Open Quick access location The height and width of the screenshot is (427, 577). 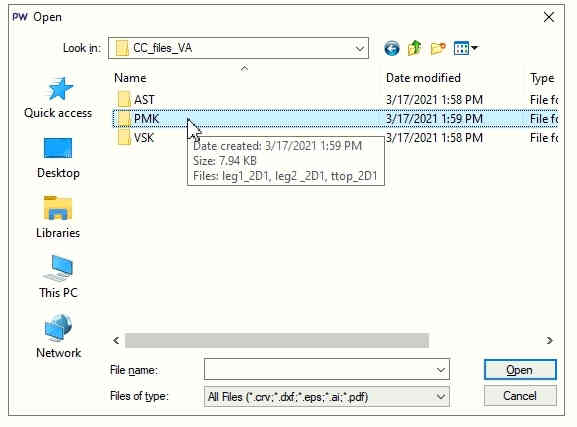[58, 98]
